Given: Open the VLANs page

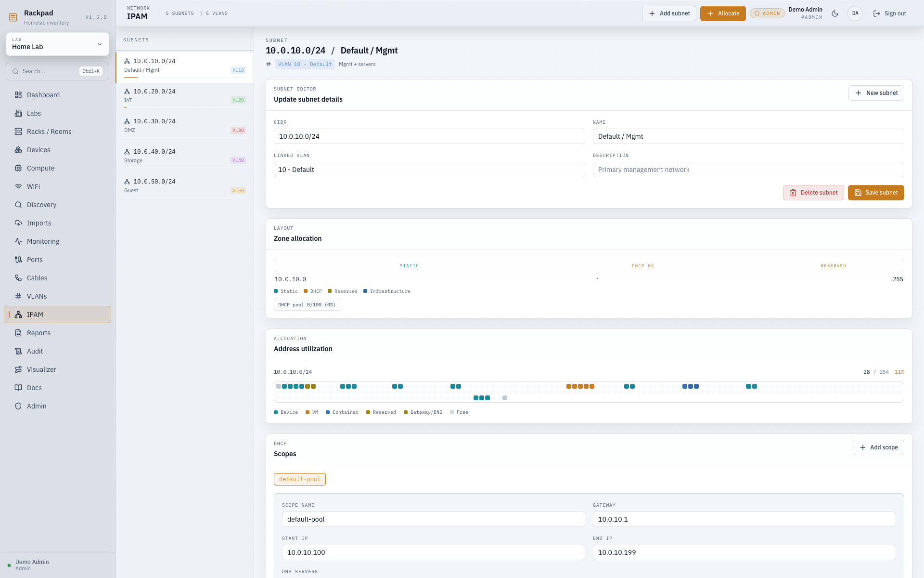Looking at the screenshot, I should (57, 296).
